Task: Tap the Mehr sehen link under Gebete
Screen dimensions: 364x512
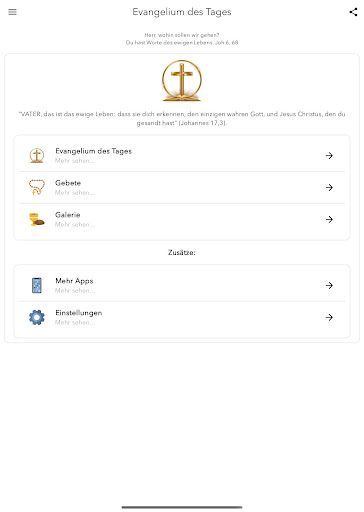Action: tap(75, 193)
